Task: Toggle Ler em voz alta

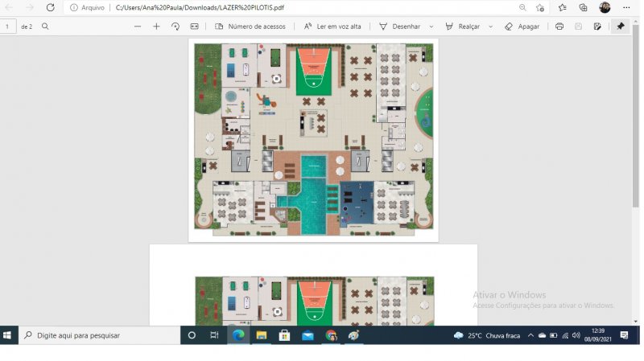Action: point(332,27)
